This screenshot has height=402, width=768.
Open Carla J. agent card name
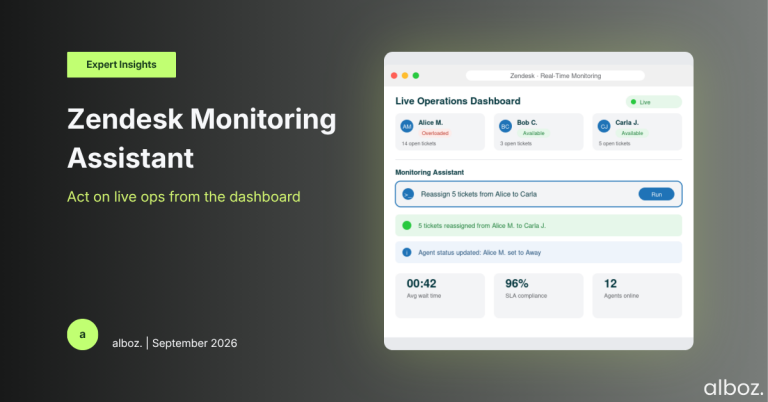627,122
